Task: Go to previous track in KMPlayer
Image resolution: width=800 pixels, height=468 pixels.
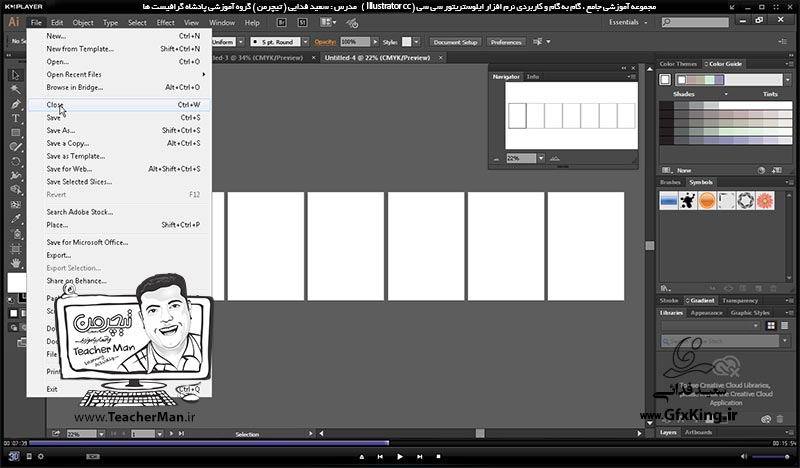Action: pyautogui.click(x=380, y=457)
